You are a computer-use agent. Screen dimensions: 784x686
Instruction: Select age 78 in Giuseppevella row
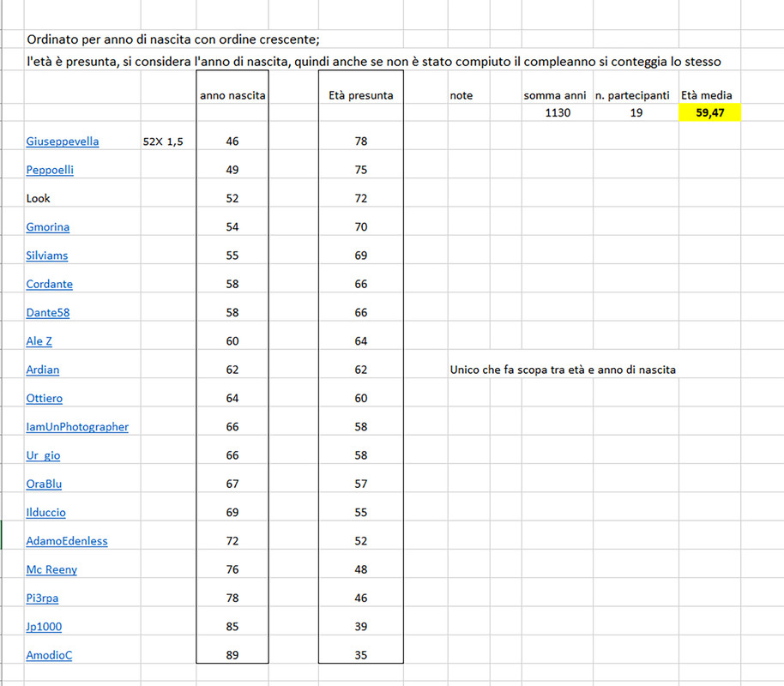(x=361, y=141)
